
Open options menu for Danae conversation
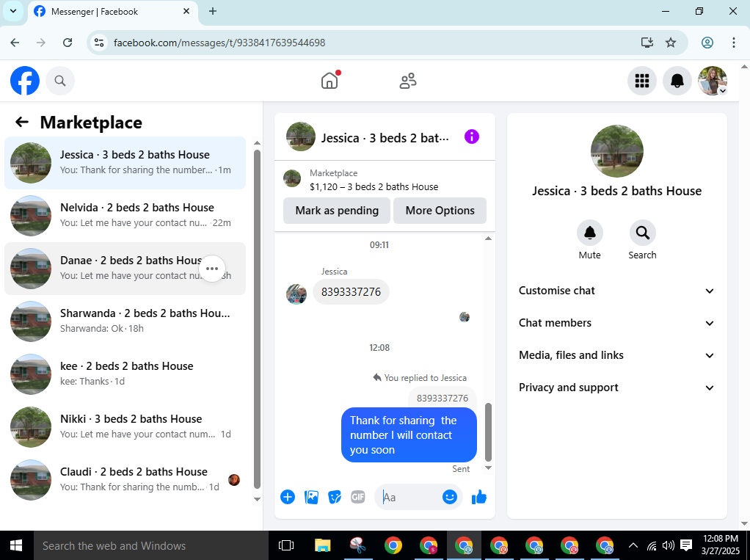212,269
